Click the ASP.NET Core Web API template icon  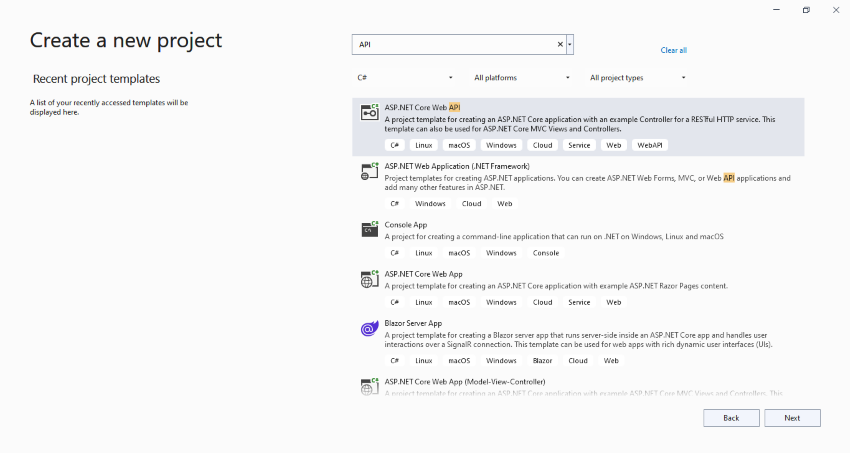[x=369, y=113]
